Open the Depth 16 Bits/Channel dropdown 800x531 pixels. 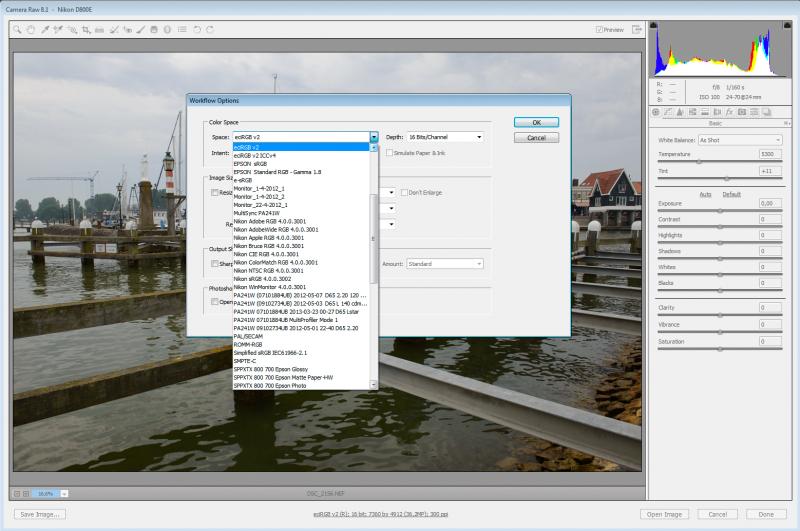coord(445,137)
